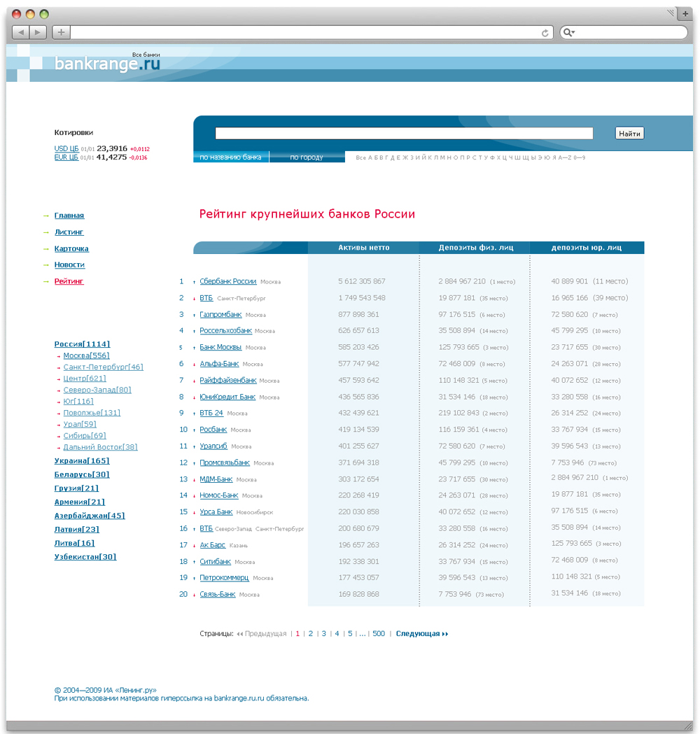700x734 pixels.
Task: Open the Сбербанк России bank link
Action: (x=228, y=282)
